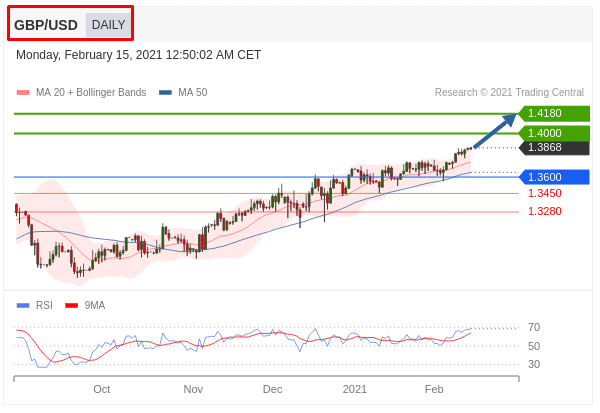Click the dark 1.3868 current price tag
The height and width of the screenshot is (413, 600).
pyautogui.click(x=553, y=147)
